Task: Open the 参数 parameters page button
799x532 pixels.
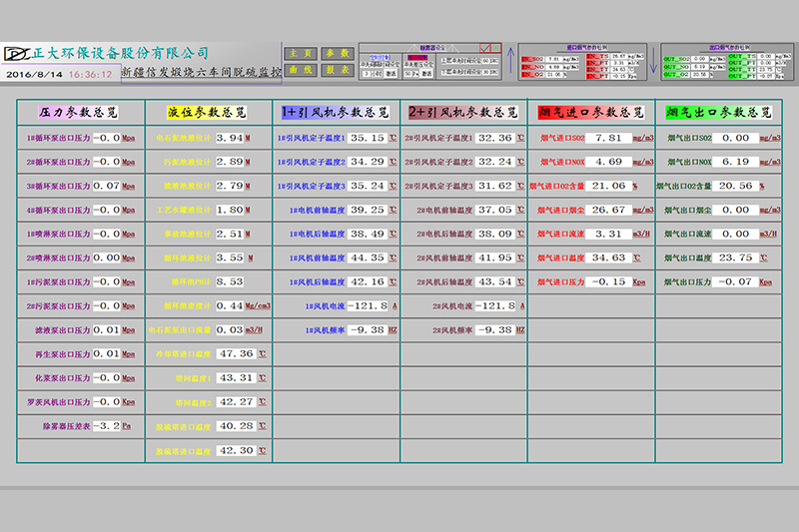Action: pyautogui.click(x=338, y=54)
